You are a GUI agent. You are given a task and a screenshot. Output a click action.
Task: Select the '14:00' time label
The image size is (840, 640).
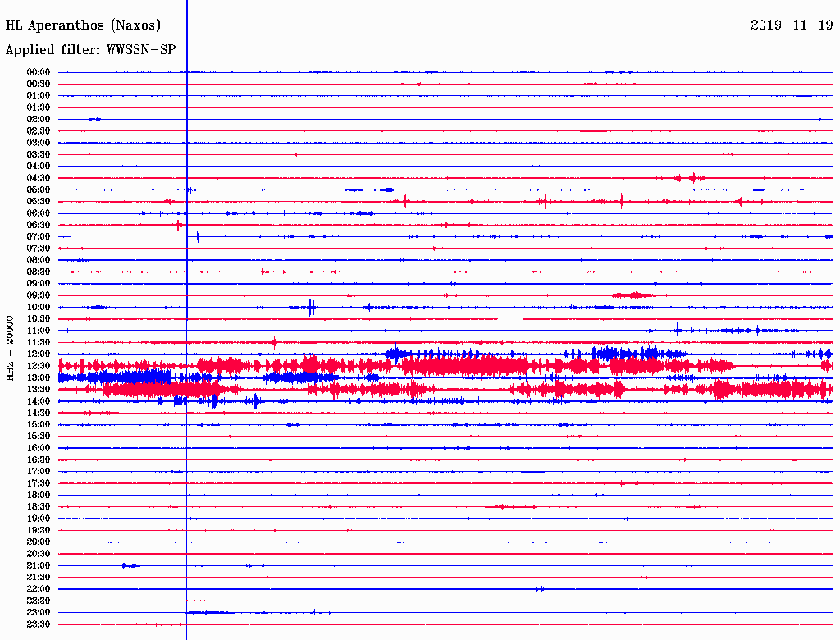click(x=39, y=401)
